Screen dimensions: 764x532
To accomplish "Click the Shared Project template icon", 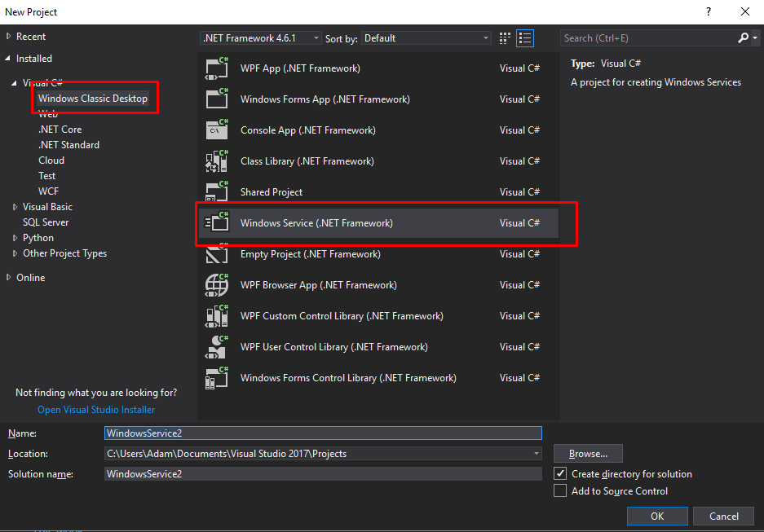I will pyautogui.click(x=217, y=191).
